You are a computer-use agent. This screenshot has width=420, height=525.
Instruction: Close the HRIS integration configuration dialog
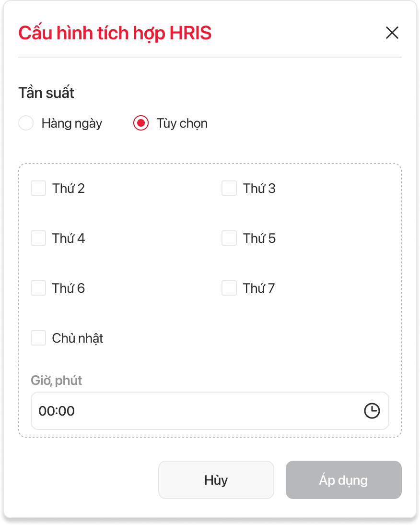pyautogui.click(x=392, y=33)
